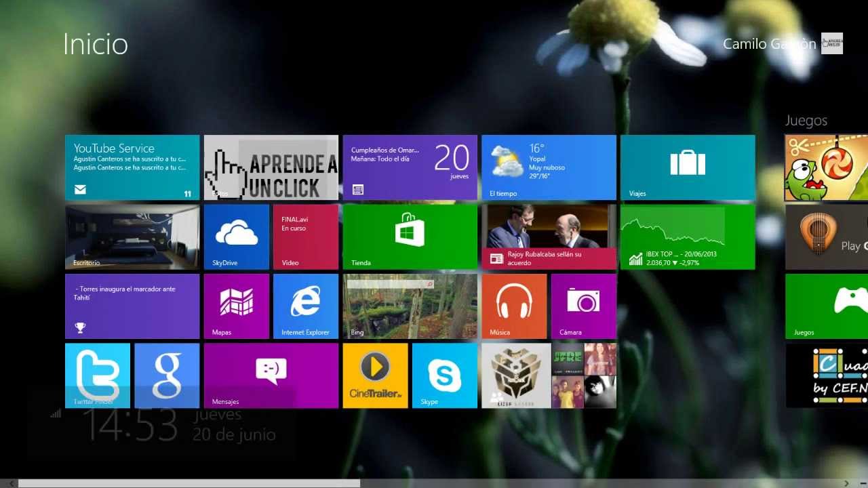Launch the Cut the Rope game tile

coord(827,167)
